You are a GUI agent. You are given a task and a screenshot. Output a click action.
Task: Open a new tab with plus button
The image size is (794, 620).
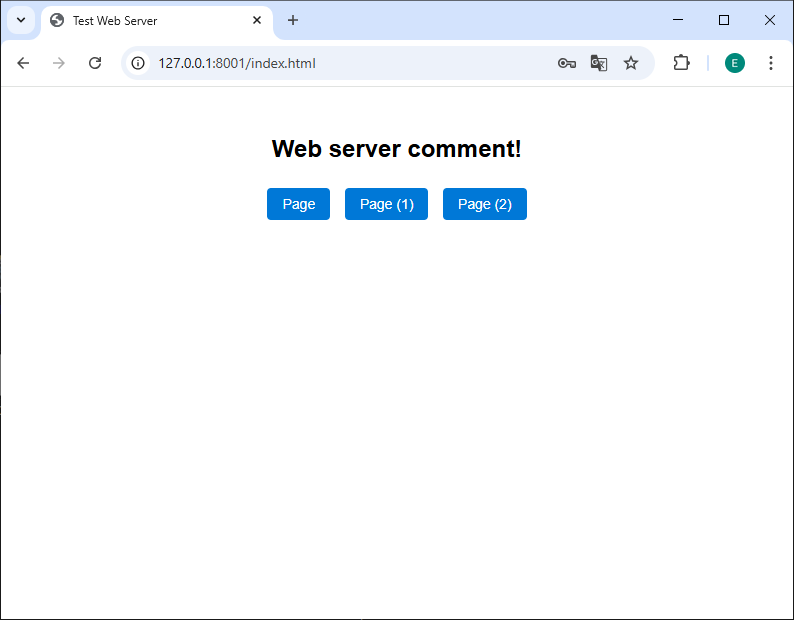click(x=293, y=20)
